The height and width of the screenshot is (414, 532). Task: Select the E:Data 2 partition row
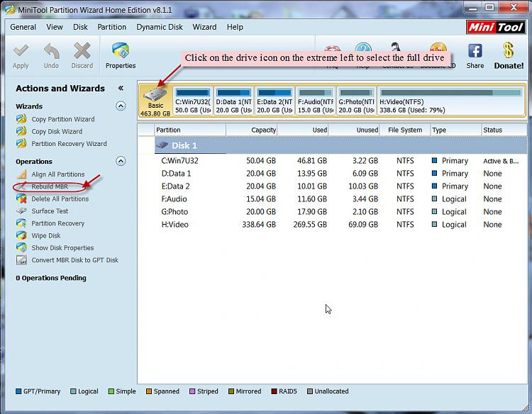(340, 186)
